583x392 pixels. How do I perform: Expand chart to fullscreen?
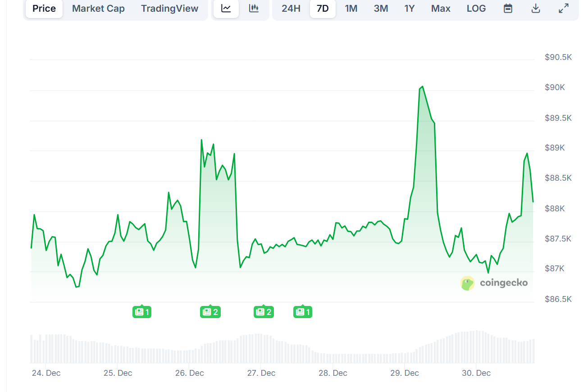point(564,9)
